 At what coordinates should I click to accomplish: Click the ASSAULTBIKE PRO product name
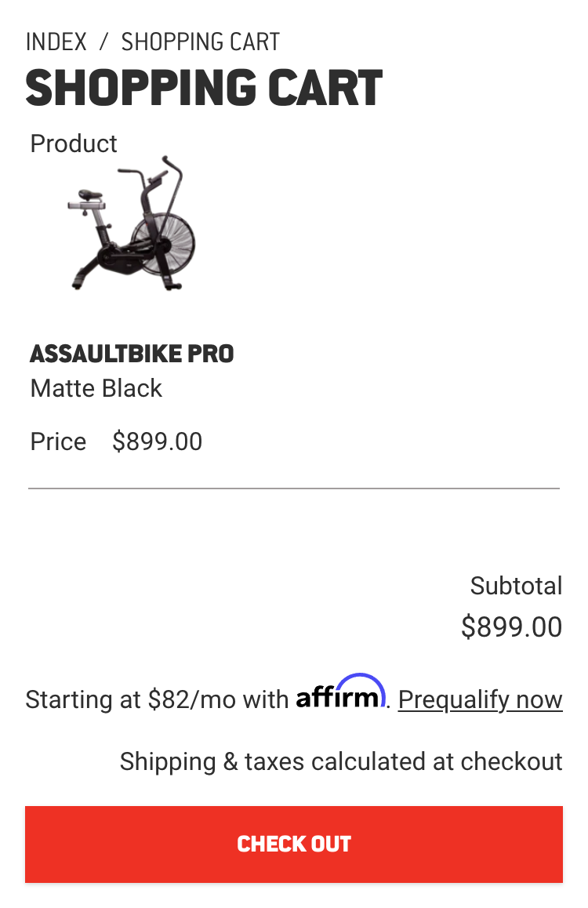point(132,354)
